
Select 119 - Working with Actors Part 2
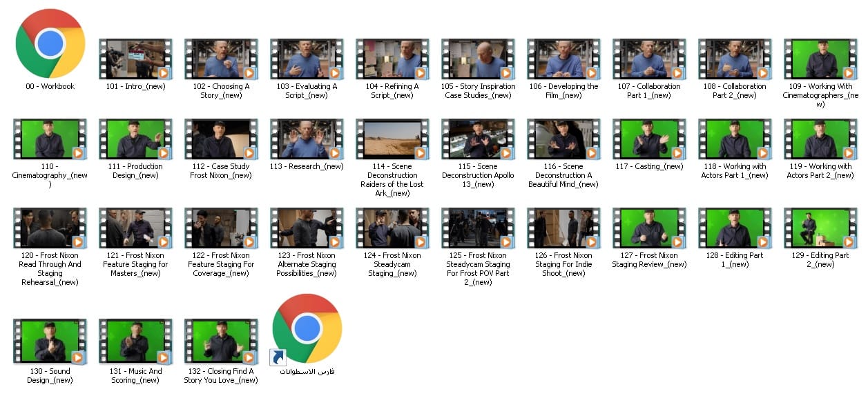(820, 139)
